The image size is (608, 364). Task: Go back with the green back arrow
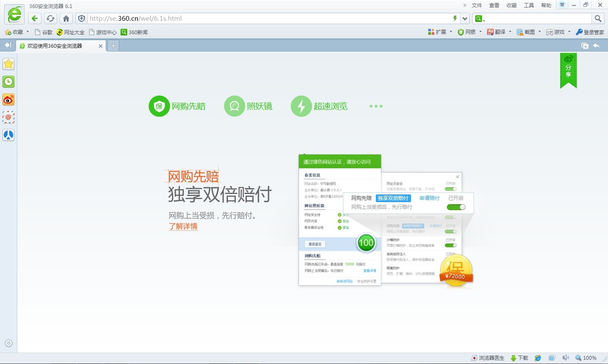click(35, 18)
